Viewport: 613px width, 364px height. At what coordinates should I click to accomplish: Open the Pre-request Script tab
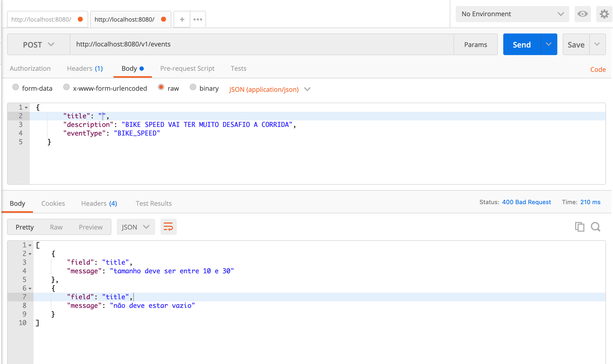(187, 69)
